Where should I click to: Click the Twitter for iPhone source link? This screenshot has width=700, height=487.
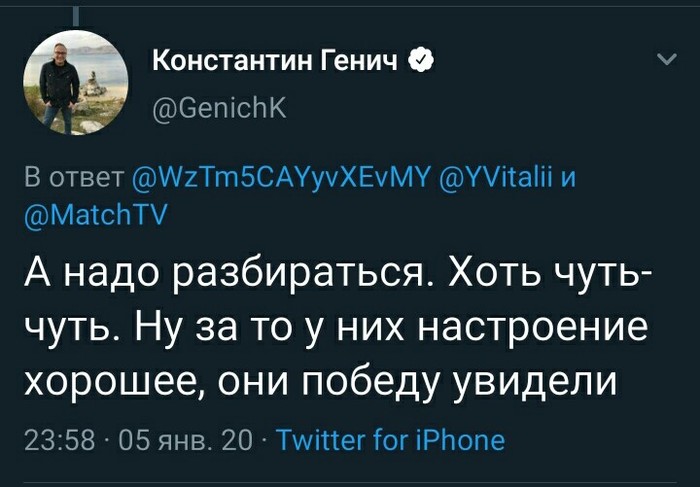click(x=390, y=439)
